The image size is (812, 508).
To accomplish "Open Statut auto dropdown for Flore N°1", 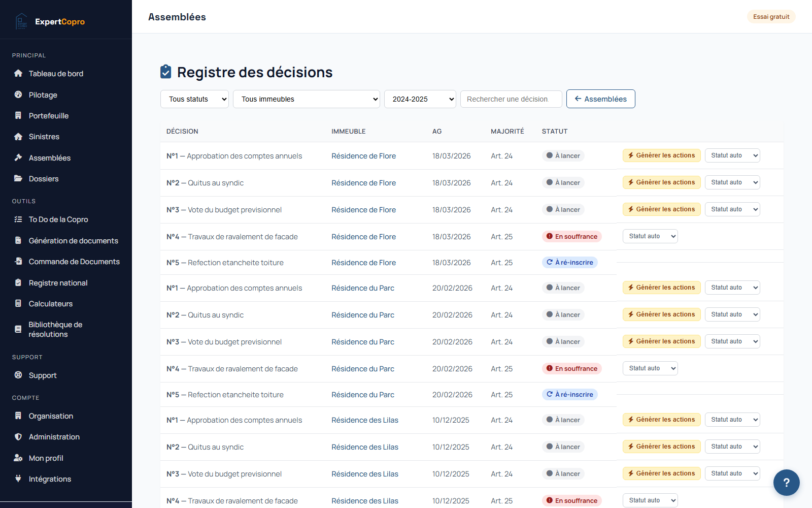I will pyautogui.click(x=732, y=155).
